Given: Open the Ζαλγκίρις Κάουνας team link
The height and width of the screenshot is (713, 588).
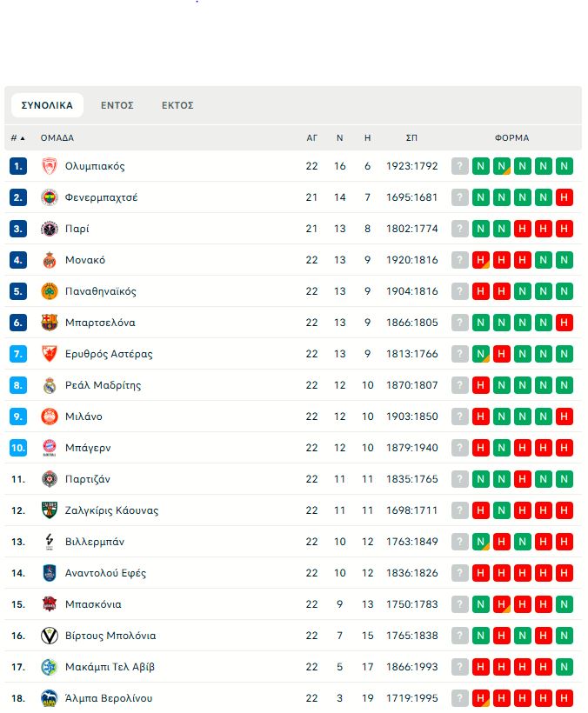Looking at the screenshot, I should [111, 510].
